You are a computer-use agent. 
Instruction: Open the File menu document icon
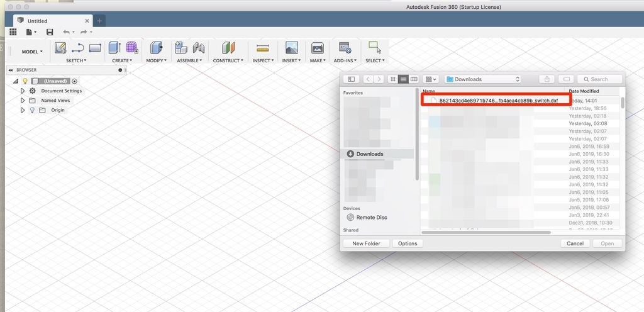[x=29, y=32]
